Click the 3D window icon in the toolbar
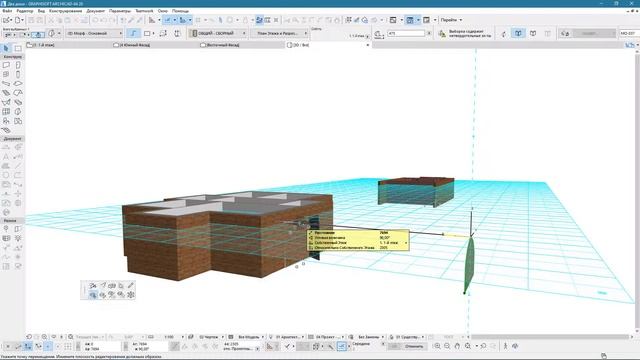 click(x=410, y=20)
